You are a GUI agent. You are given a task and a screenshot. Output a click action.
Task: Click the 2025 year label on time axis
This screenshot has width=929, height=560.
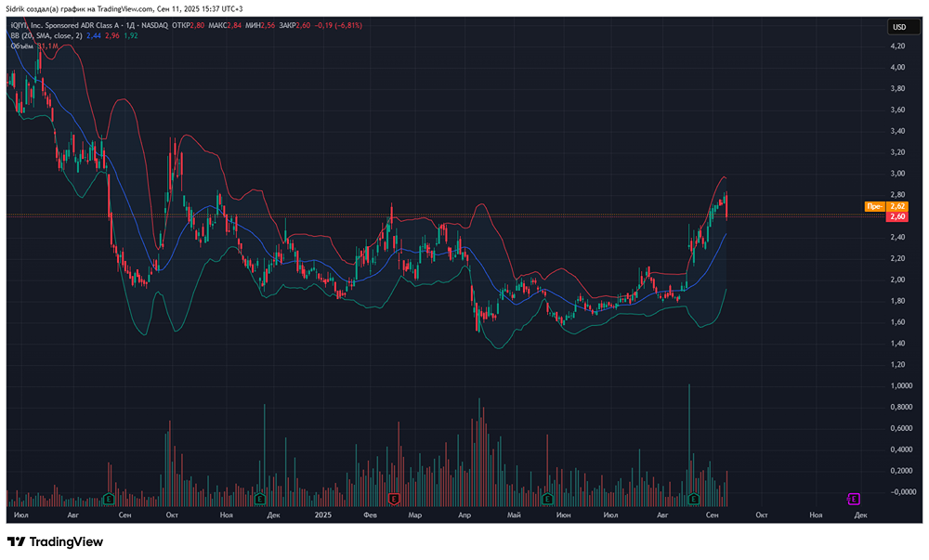(323, 515)
